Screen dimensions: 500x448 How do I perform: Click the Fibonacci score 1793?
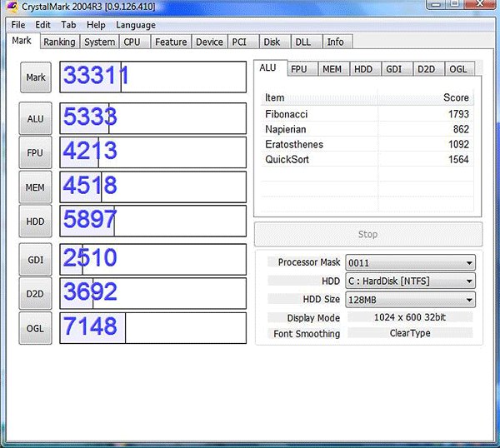458,114
